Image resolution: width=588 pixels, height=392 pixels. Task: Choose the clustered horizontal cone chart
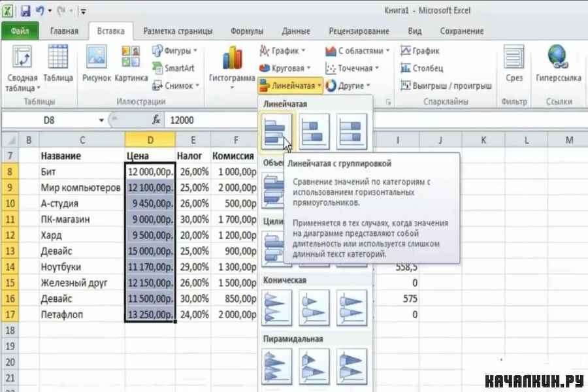click(276, 307)
